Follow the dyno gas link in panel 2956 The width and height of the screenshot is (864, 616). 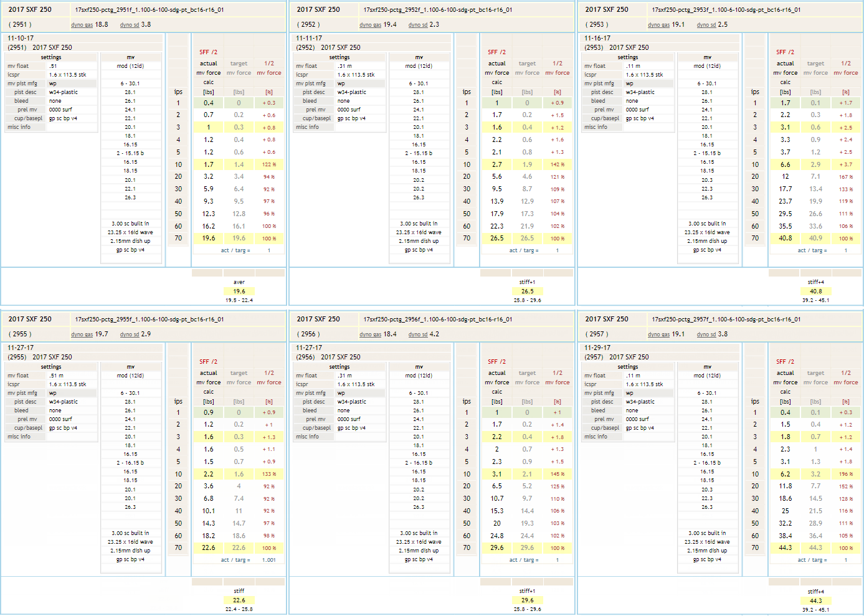370,334
